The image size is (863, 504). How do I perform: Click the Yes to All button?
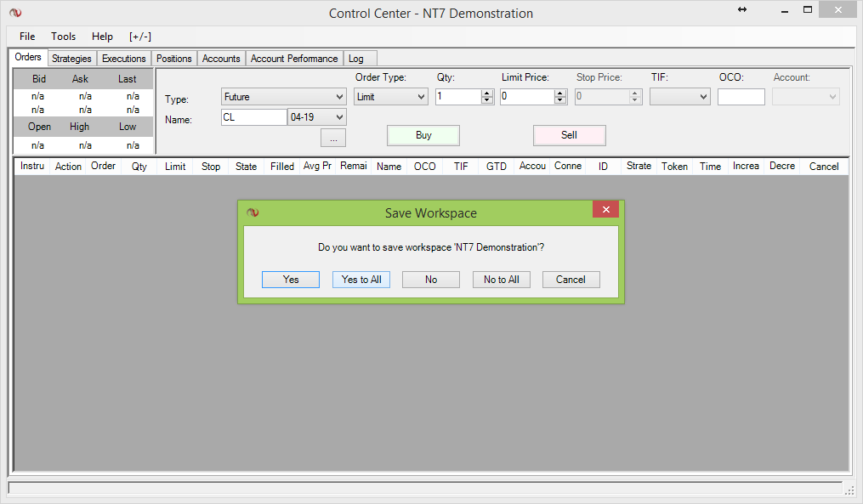(x=361, y=280)
